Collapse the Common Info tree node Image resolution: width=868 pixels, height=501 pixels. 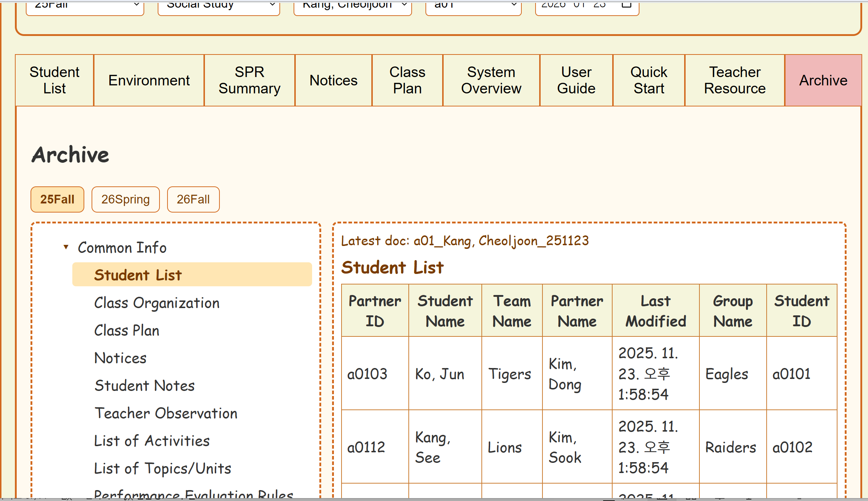click(66, 247)
